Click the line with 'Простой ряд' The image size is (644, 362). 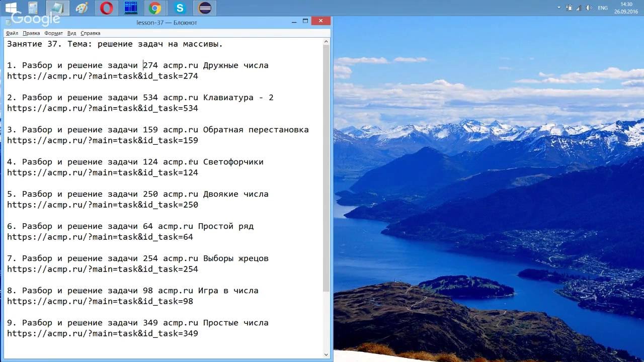[x=130, y=226]
